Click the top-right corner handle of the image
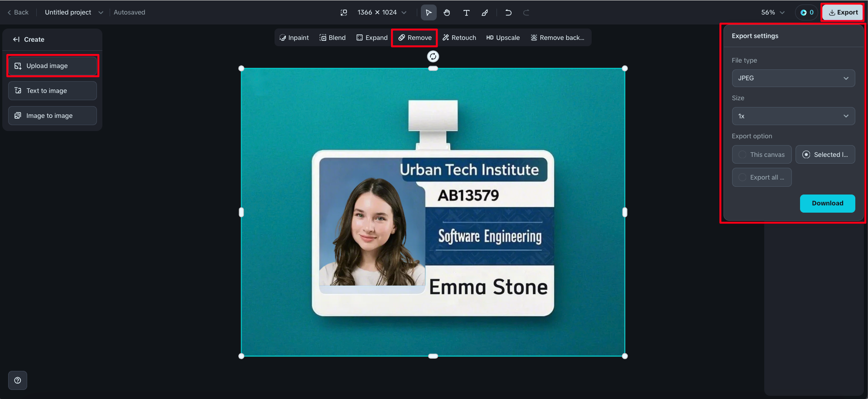 (625, 68)
